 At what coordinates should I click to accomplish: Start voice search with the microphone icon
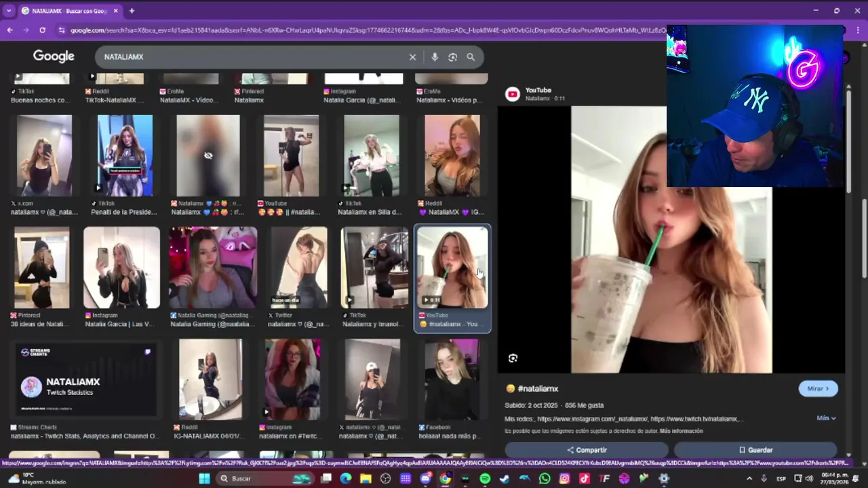pos(435,57)
